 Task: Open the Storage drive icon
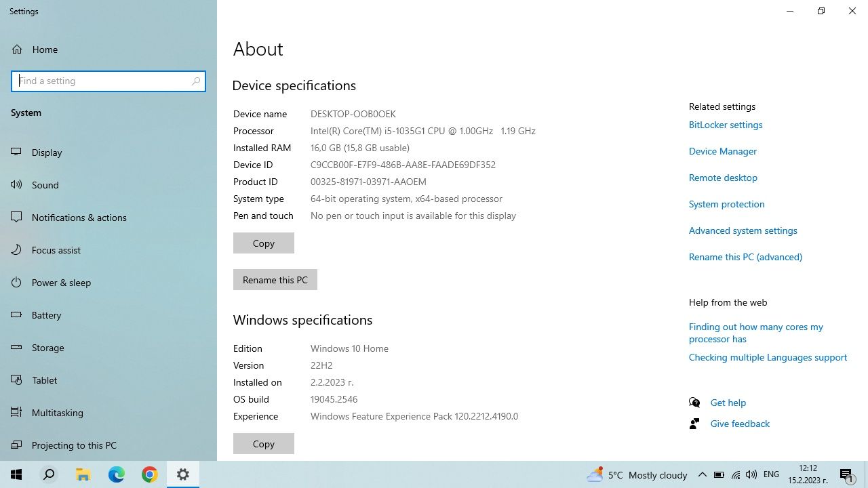pyautogui.click(x=17, y=348)
